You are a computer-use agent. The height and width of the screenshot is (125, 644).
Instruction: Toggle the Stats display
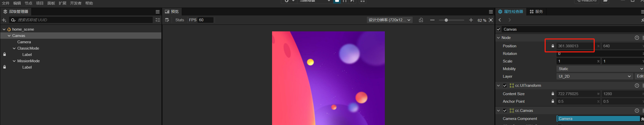[x=180, y=20]
